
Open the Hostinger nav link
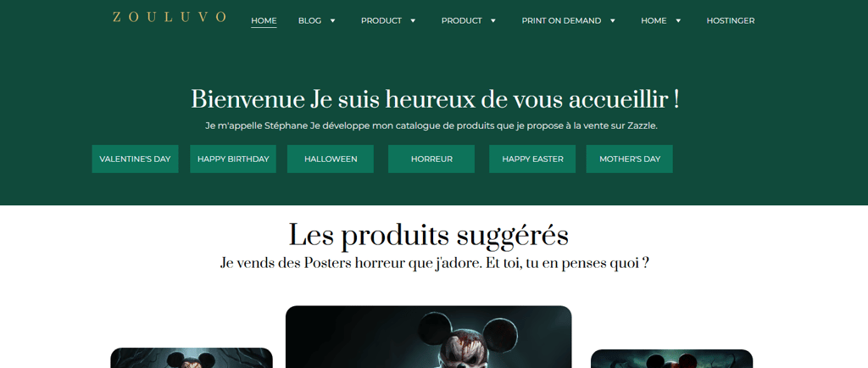coord(730,20)
